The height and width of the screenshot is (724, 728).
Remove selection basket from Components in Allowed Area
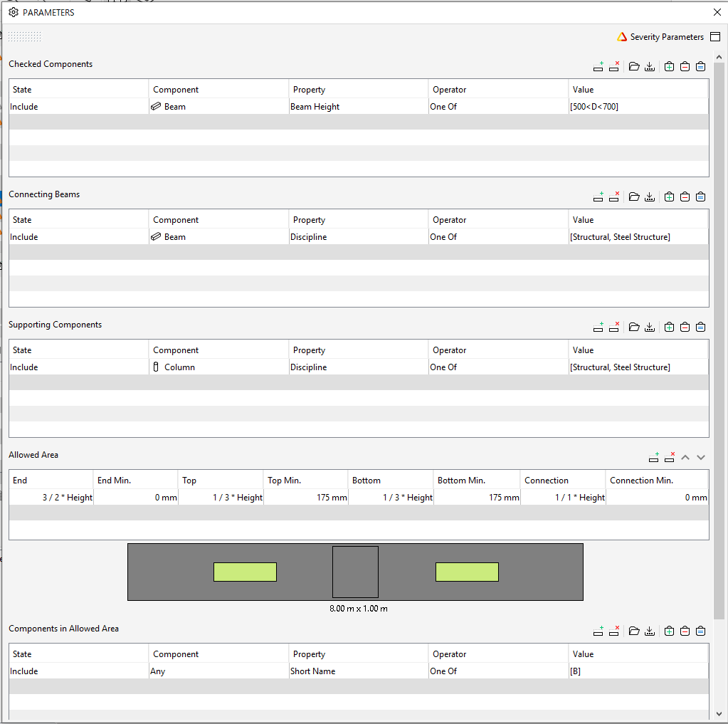click(685, 631)
